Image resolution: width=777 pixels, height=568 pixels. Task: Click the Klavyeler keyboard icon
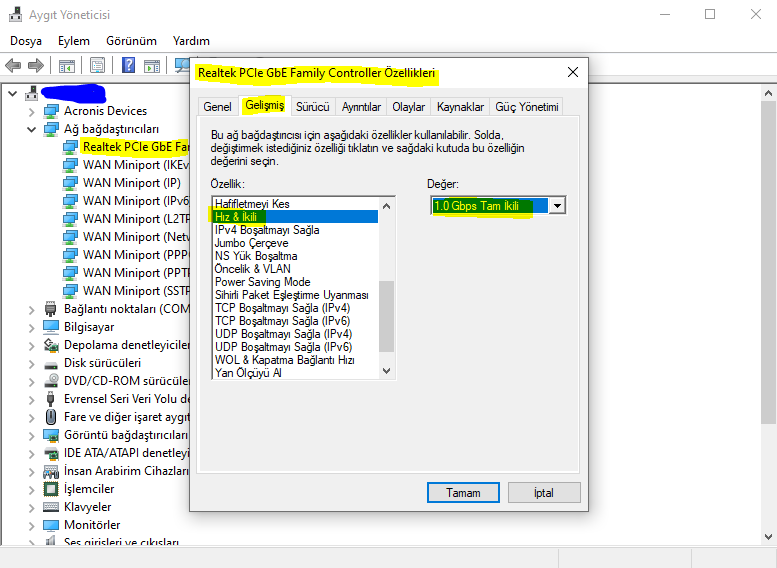(x=51, y=507)
